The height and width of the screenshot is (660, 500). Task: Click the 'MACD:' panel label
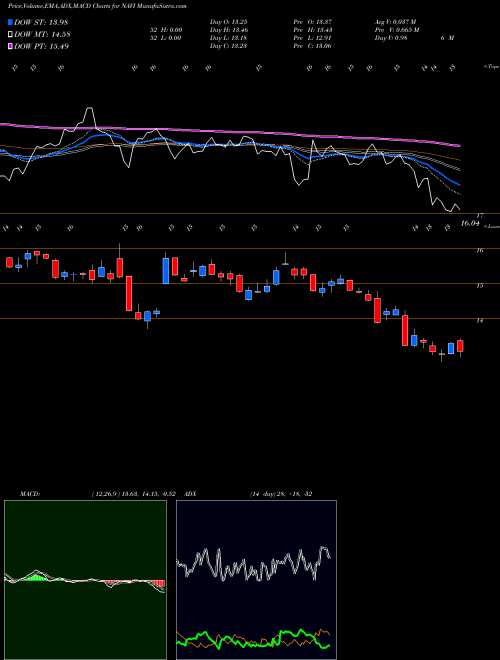tap(30, 494)
